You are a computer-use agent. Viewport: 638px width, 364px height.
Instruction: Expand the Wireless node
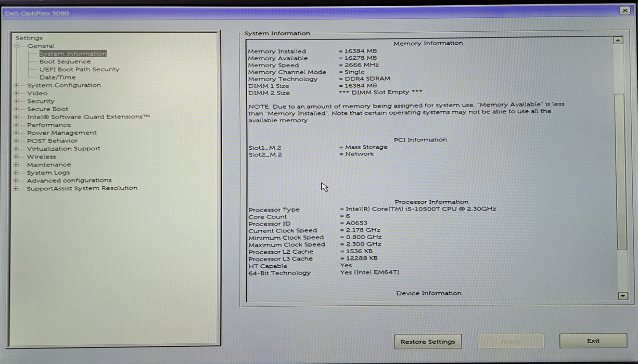(x=17, y=157)
